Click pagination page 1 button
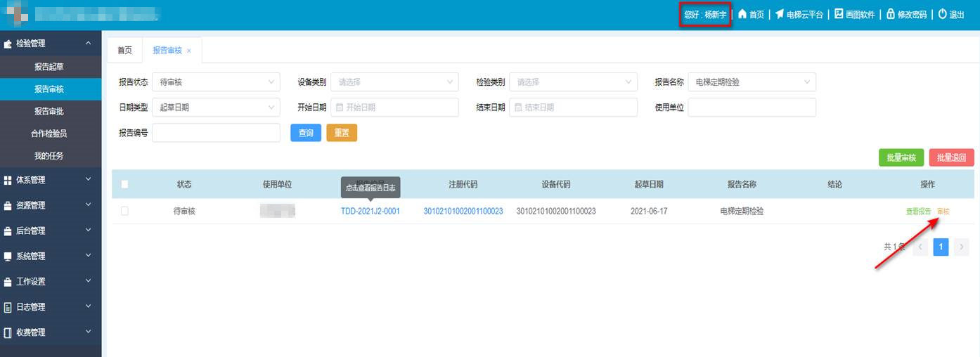 (941, 247)
